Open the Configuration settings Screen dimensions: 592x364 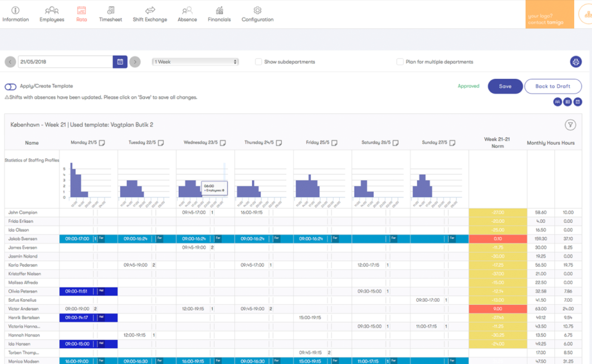pyautogui.click(x=257, y=12)
